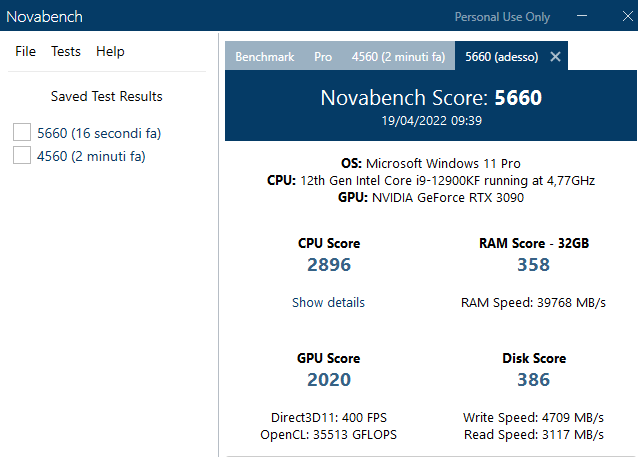Click the RAM Score value 358
The height and width of the screenshot is (457, 638).
coord(534,265)
